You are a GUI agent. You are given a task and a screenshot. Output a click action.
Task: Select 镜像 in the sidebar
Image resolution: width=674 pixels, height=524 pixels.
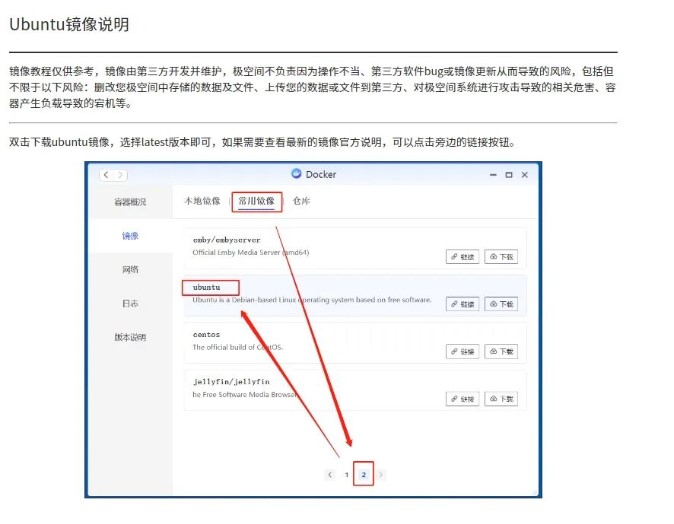[x=130, y=236]
